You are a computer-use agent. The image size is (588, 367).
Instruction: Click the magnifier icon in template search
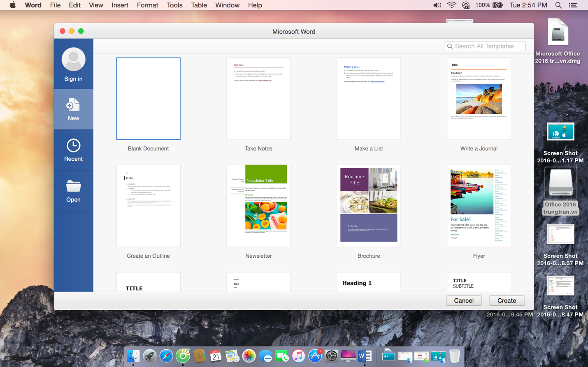pos(450,46)
